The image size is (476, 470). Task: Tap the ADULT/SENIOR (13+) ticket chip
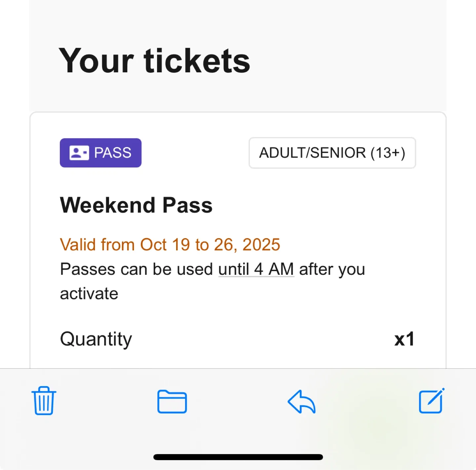332,153
